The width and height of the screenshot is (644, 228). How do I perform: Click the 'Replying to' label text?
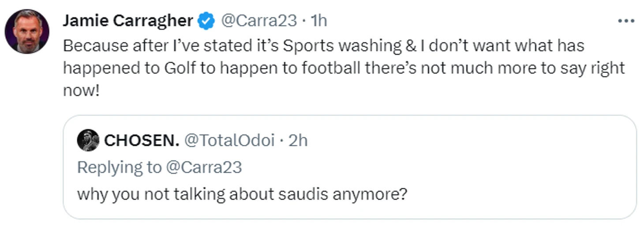[x=120, y=167]
